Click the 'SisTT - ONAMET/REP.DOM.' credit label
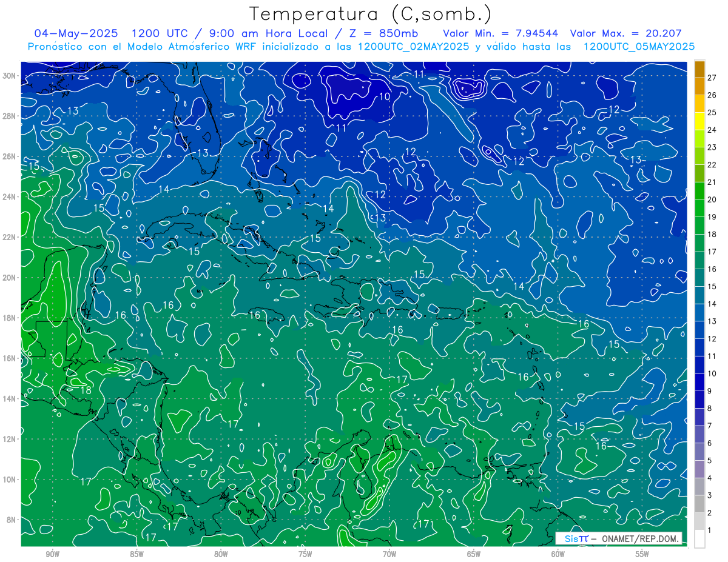 pos(619,538)
